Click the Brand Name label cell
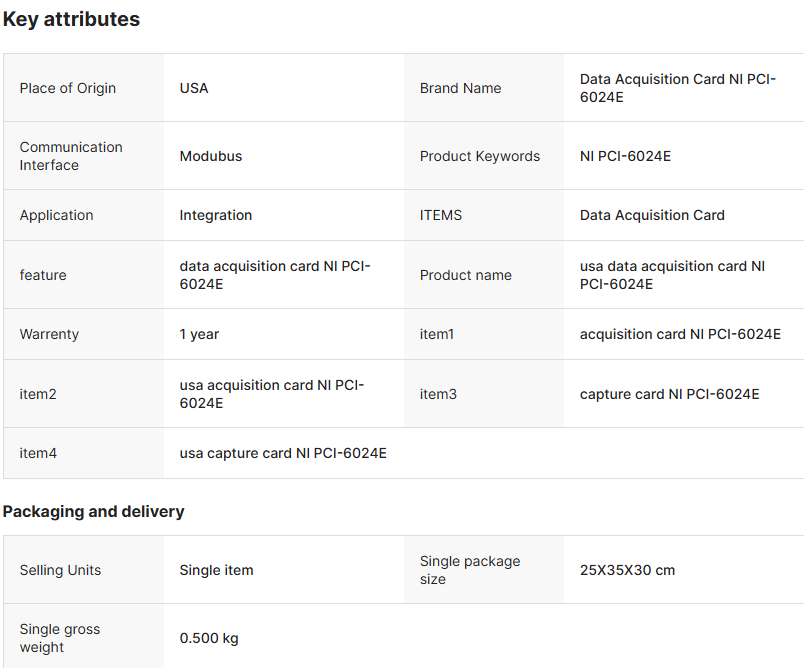This screenshot has height=668, width=804. [461, 88]
